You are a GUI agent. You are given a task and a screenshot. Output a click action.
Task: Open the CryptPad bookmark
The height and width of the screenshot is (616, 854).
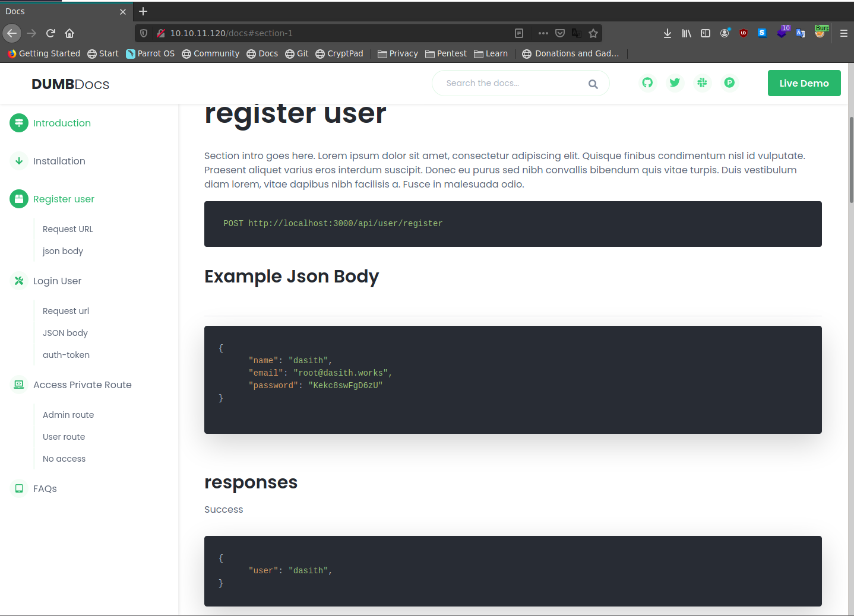(x=340, y=53)
